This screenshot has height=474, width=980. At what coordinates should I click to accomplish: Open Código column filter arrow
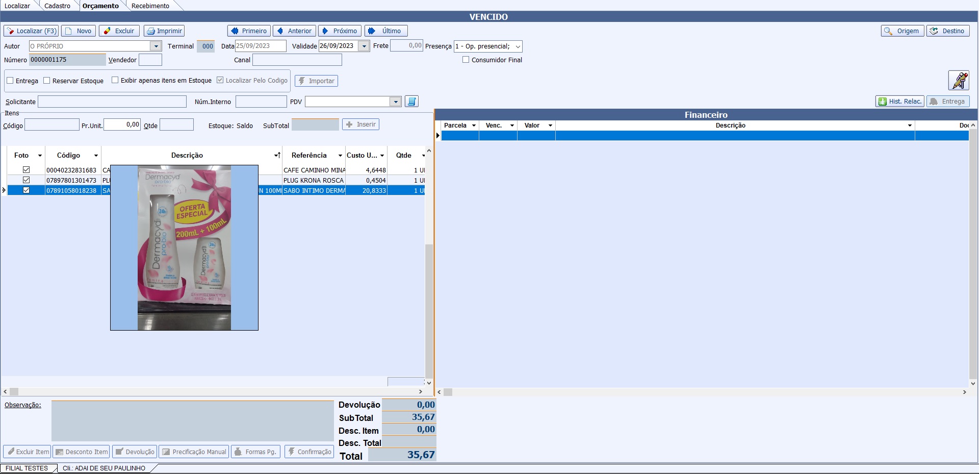(x=96, y=156)
